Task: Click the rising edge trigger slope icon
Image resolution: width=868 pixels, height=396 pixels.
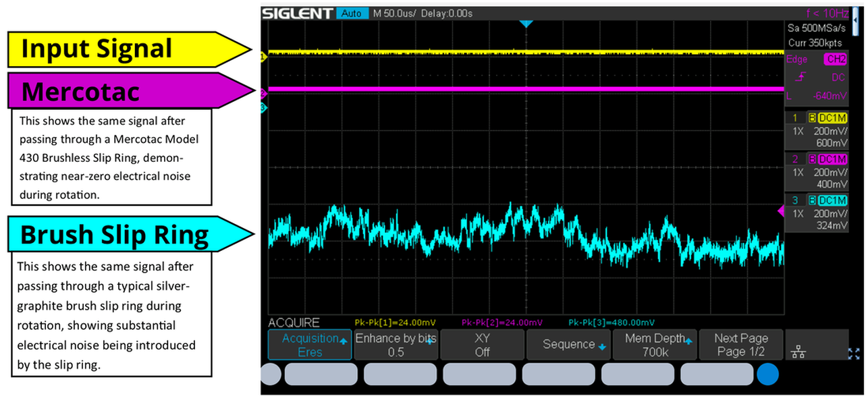Action: (801, 78)
